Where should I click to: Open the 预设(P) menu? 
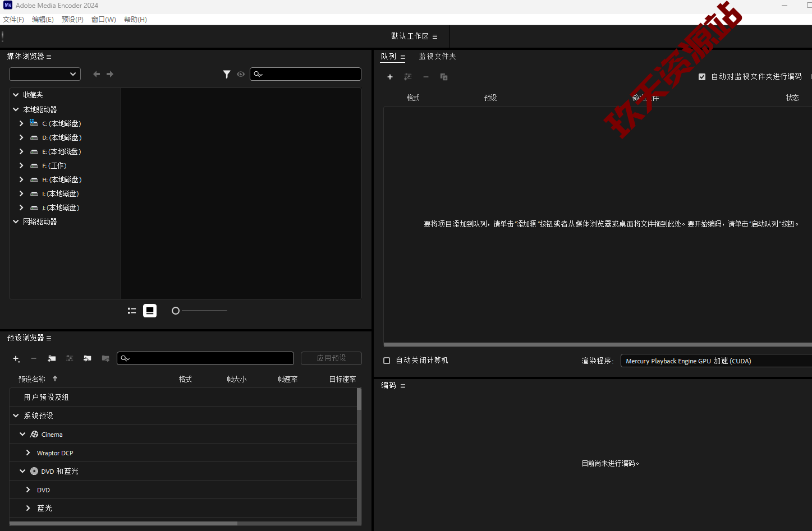tap(72, 20)
